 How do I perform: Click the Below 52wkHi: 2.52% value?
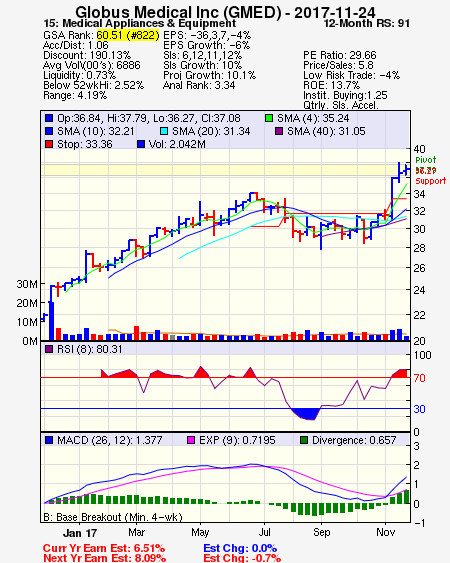point(93,85)
